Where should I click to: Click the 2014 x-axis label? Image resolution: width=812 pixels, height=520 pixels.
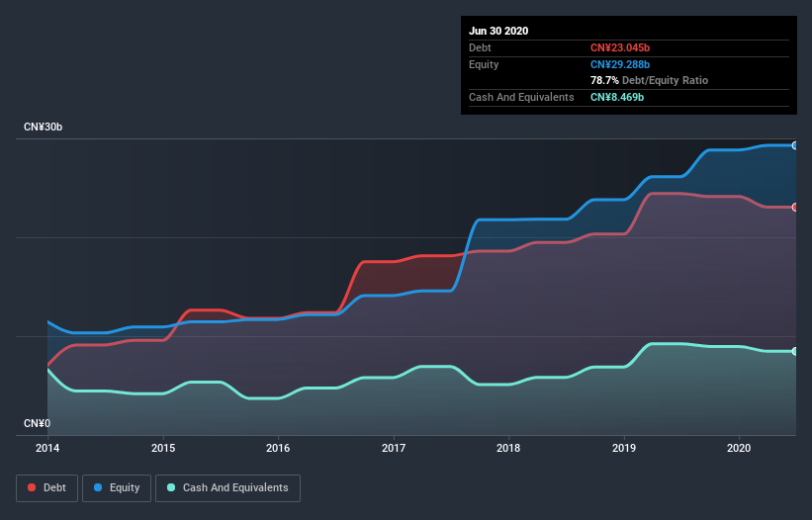click(47, 448)
